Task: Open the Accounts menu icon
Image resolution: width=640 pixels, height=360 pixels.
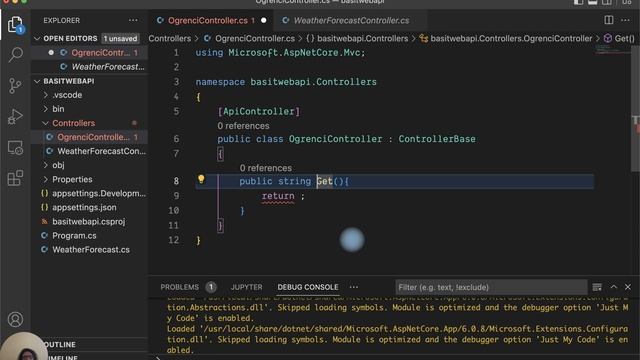Action: pyautogui.click(x=16, y=319)
